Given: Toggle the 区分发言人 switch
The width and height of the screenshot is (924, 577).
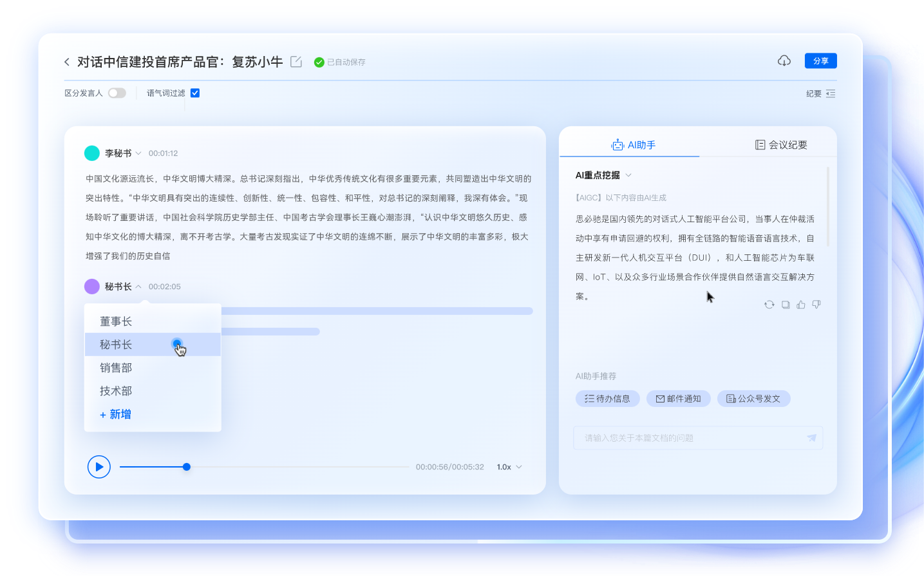Looking at the screenshot, I should click(117, 93).
